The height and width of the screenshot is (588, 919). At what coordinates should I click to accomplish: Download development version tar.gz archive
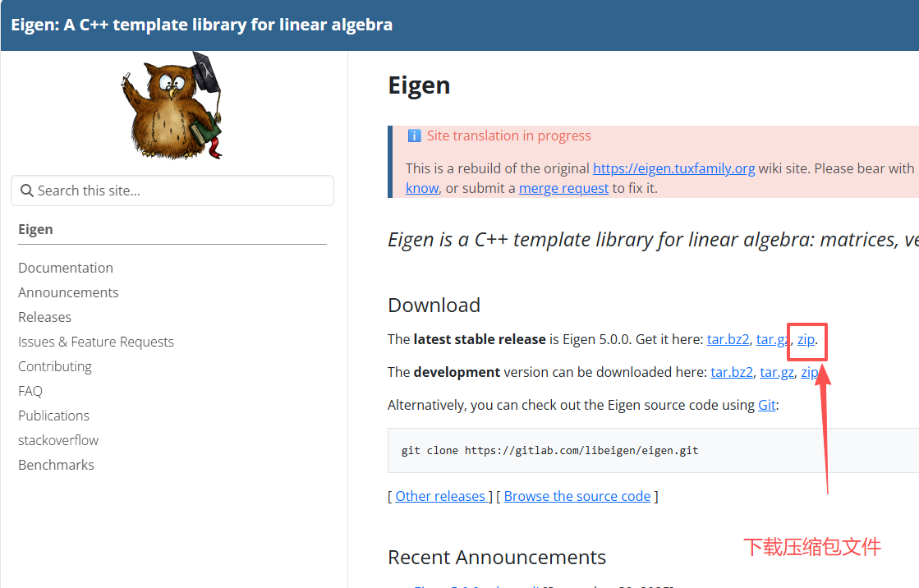[777, 372]
